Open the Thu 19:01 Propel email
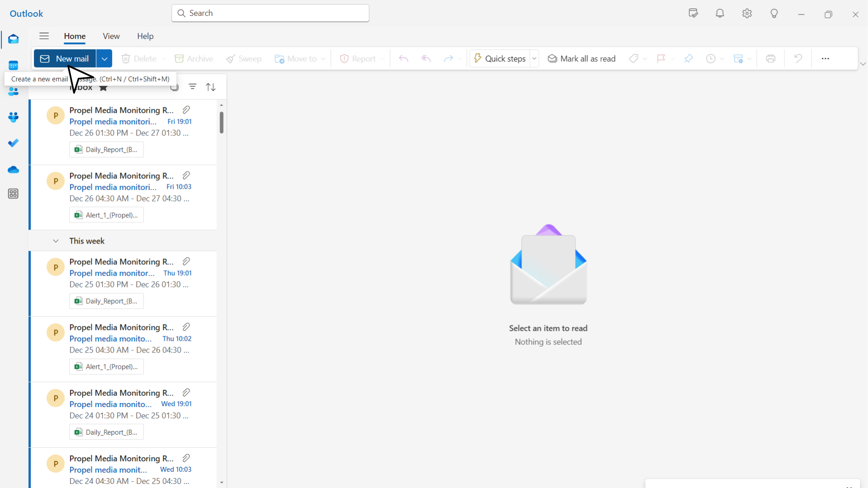Screen dimensions: 868x488 point(123,284)
